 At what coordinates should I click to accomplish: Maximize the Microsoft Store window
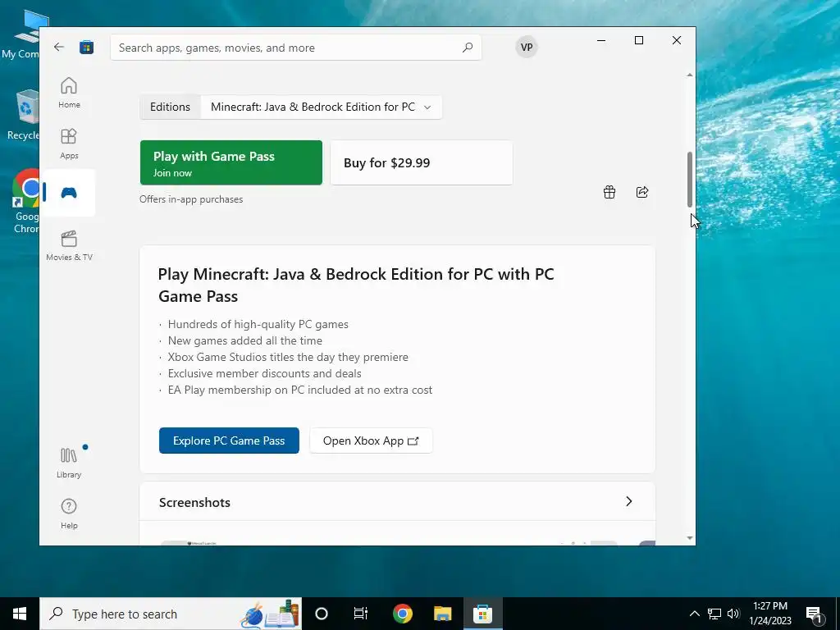638,40
